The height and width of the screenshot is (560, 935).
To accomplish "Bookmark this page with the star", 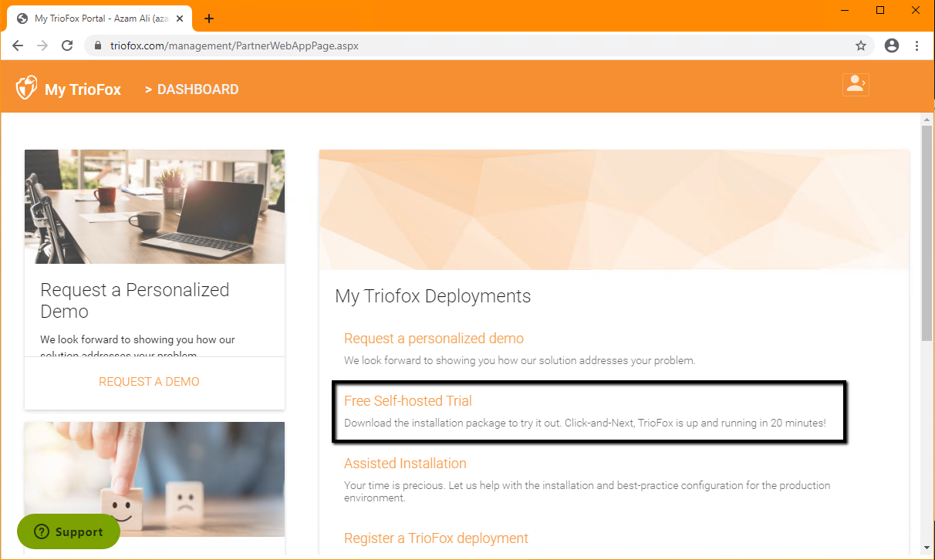I will pyautogui.click(x=861, y=46).
